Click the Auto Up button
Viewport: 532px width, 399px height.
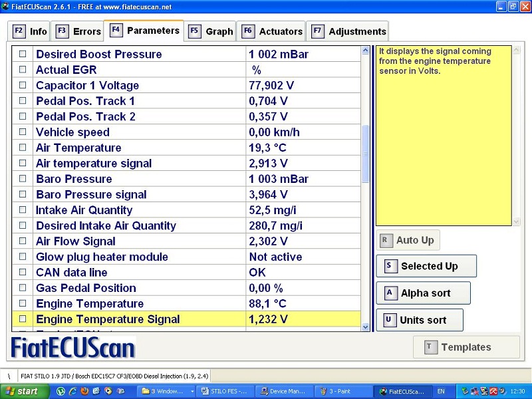[x=408, y=240]
